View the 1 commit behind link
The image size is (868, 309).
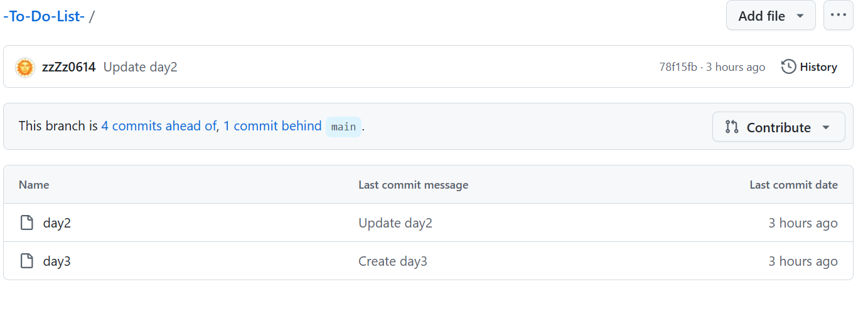(x=272, y=126)
